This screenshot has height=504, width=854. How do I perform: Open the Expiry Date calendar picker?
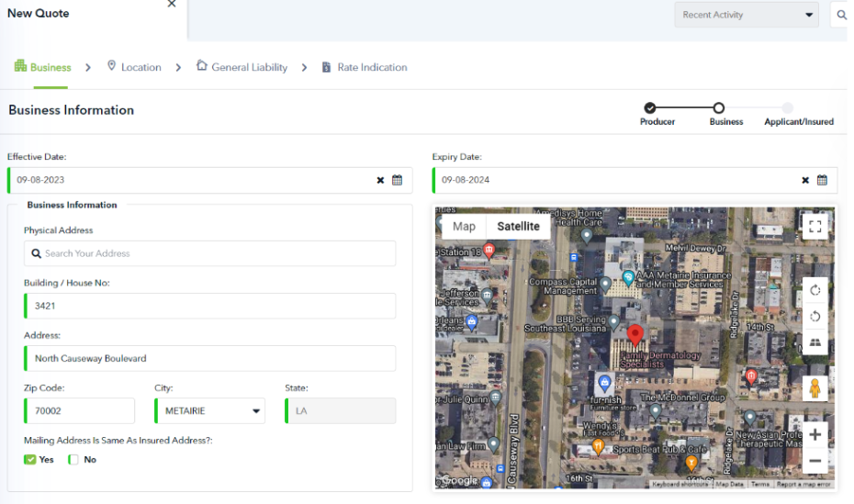pyautogui.click(x=822, y=181)
